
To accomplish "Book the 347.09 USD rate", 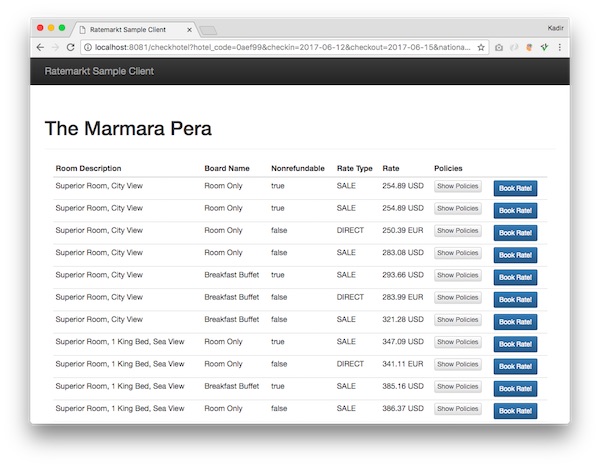I will 515,344.
